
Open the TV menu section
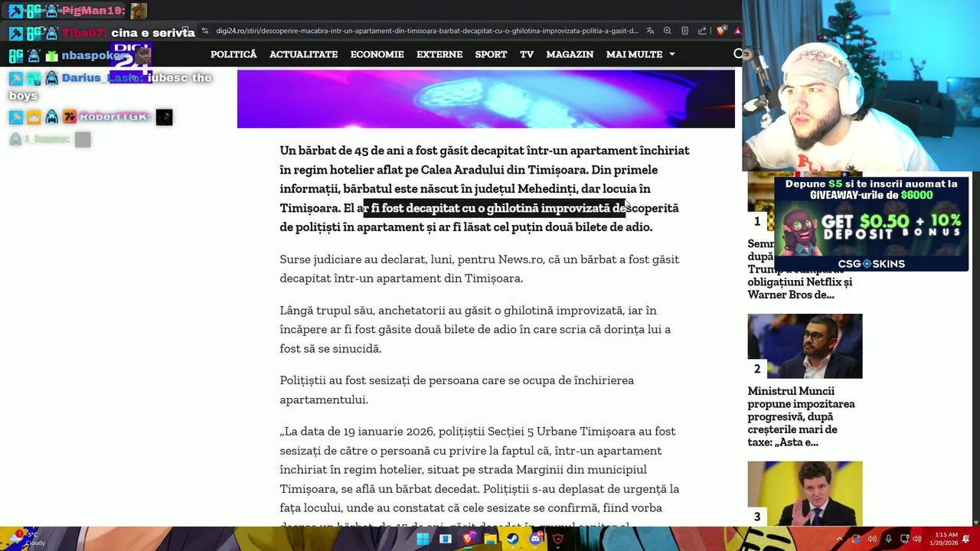tap(527, 54)
